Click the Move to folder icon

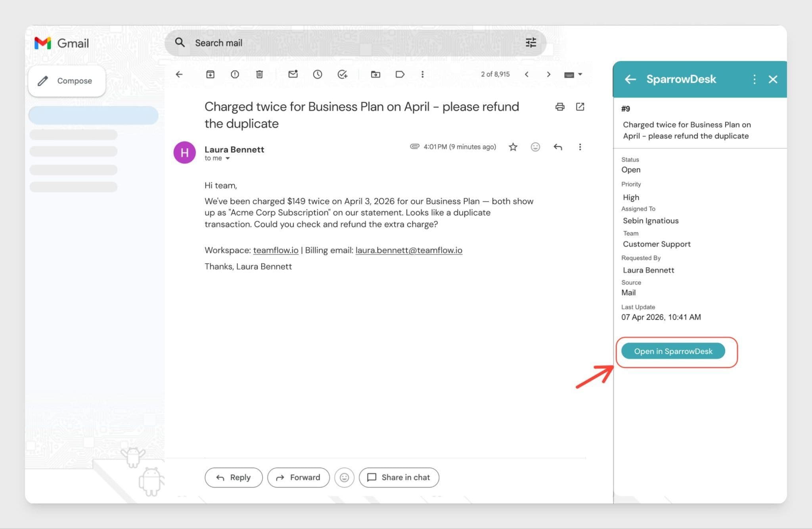pos(375,74)
